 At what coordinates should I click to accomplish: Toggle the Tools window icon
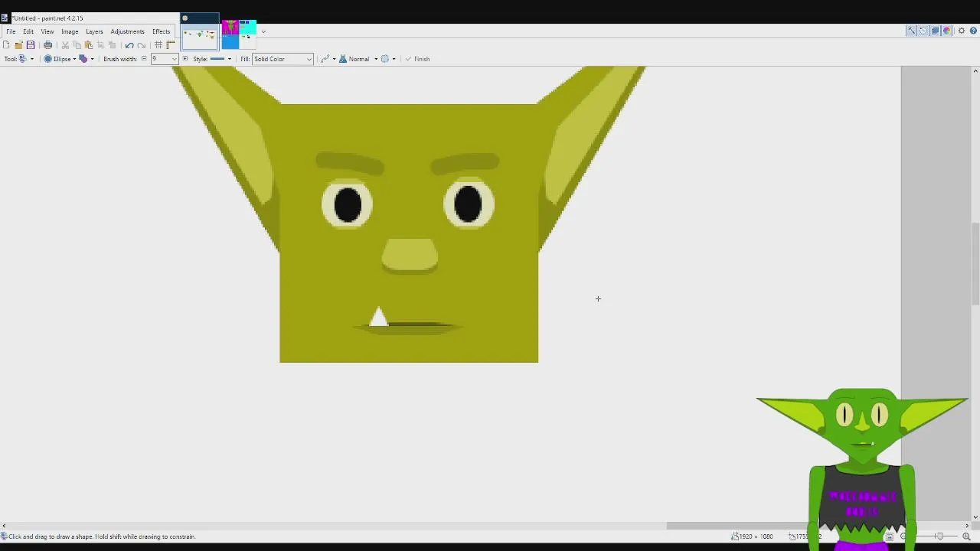[x=911, y=31]
